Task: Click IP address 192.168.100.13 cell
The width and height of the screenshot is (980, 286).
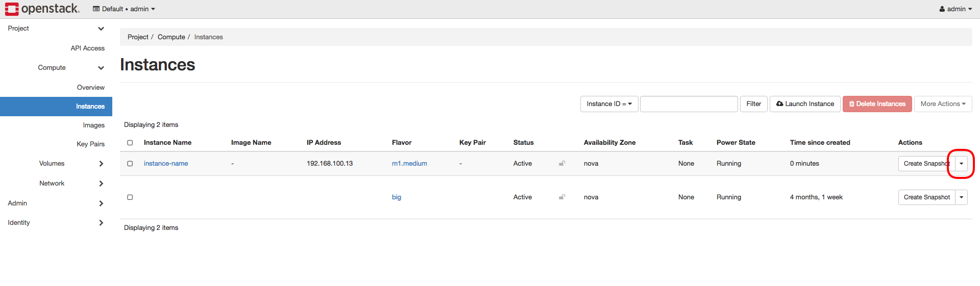Action: 330,164
